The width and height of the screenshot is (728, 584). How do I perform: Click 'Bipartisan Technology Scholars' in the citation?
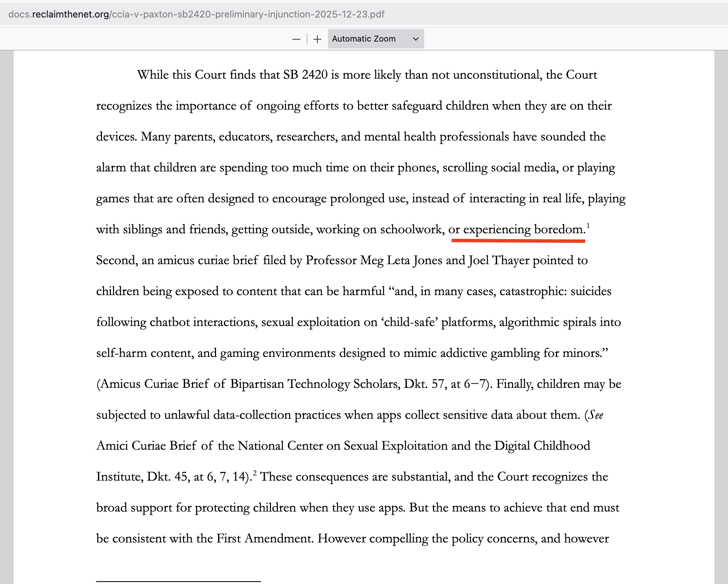click(315, 384)
